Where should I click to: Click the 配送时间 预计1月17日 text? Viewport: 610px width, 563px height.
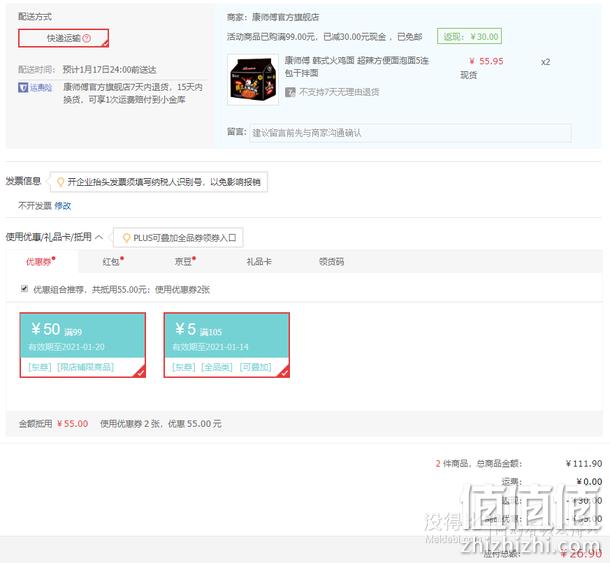109,70
